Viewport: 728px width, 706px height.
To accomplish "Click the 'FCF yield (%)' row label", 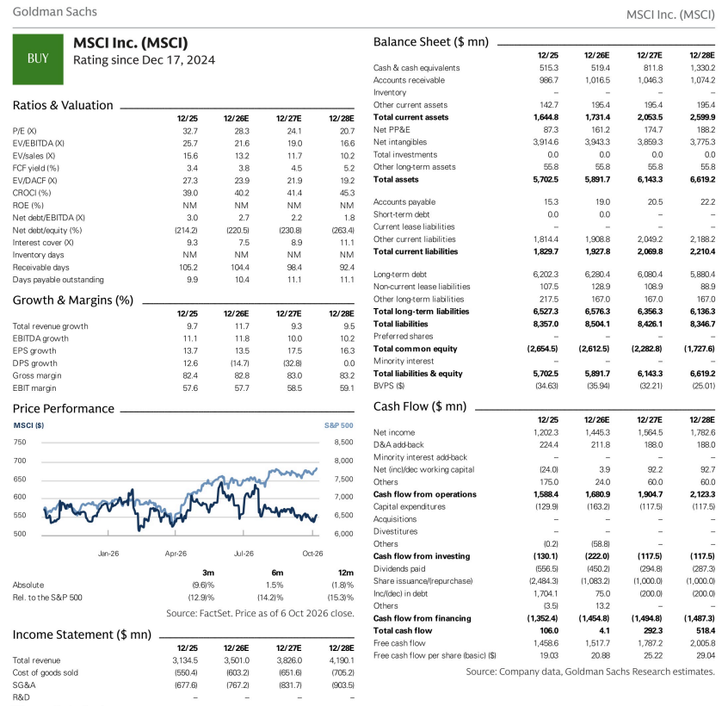I will click(x=36, y=168).
